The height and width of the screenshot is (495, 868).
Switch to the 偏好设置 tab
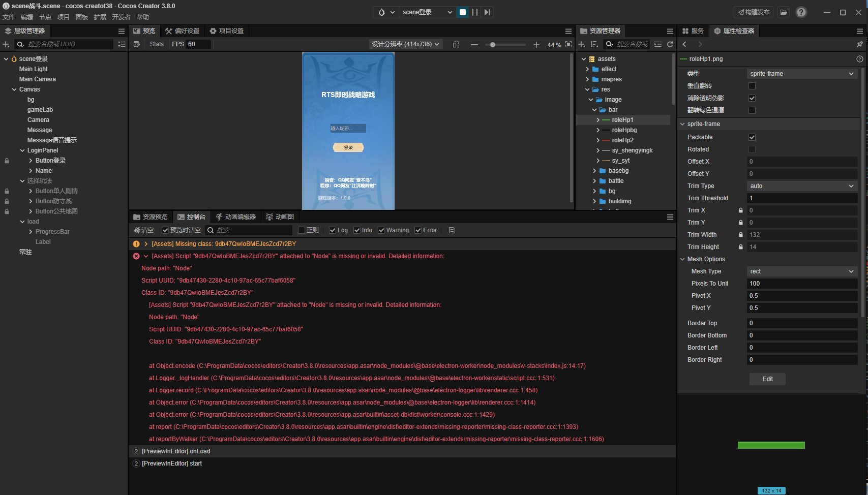[x=182, y=31]
